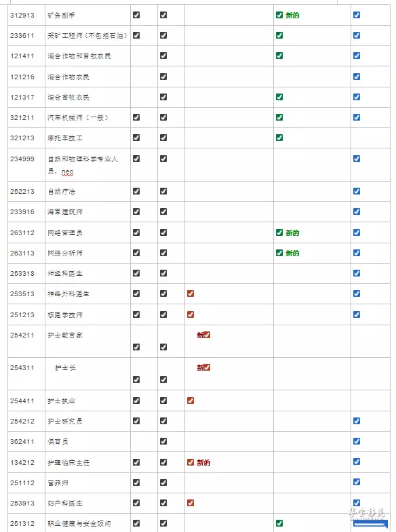Uncheck blue checkbox in 营养师 row

tap(357, 482)
